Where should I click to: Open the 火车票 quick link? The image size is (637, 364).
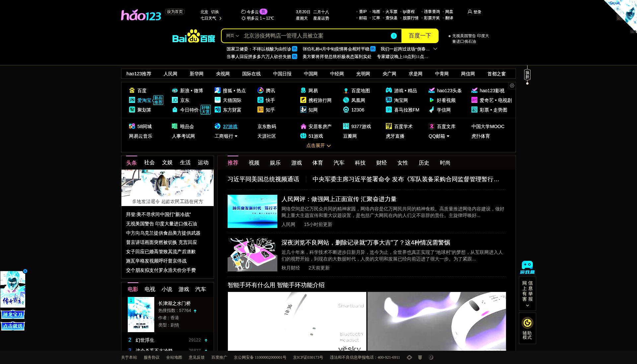click(391, 12)
